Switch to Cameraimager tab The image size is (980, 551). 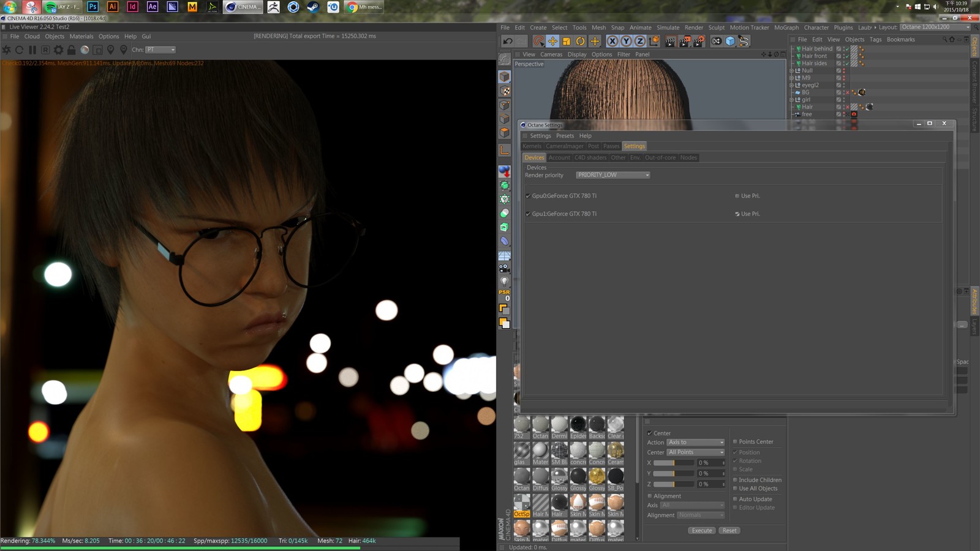point(565,146)
